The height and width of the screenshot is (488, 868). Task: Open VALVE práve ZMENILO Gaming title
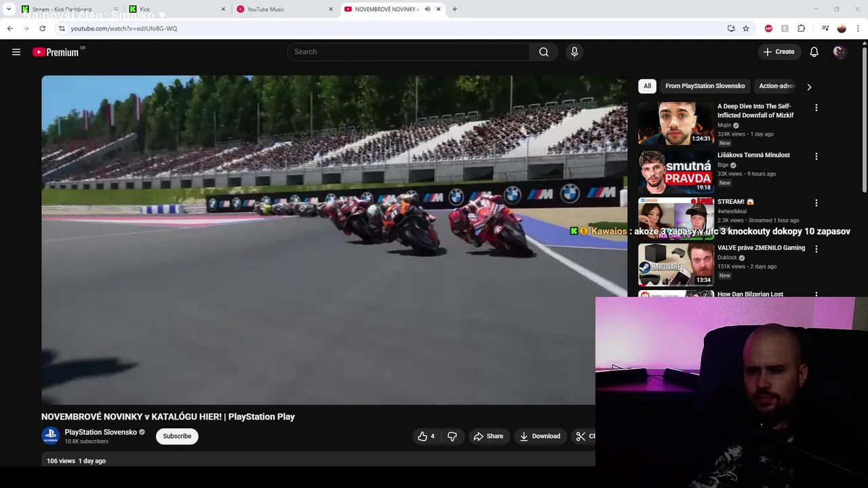(761, 248)
